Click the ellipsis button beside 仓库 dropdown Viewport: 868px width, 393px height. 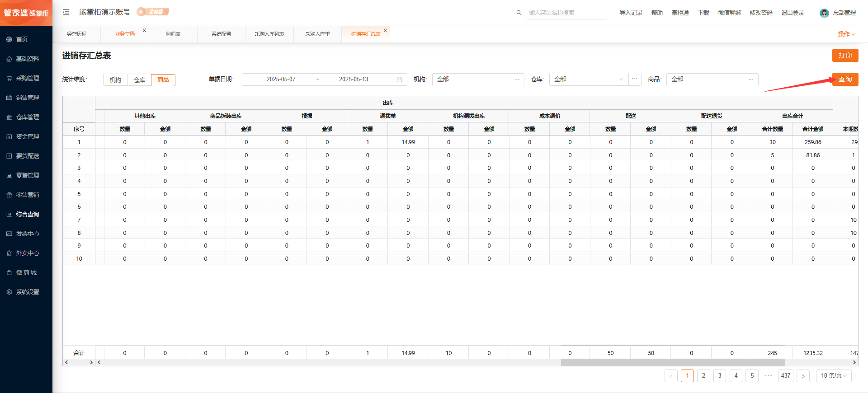point(635,79)
